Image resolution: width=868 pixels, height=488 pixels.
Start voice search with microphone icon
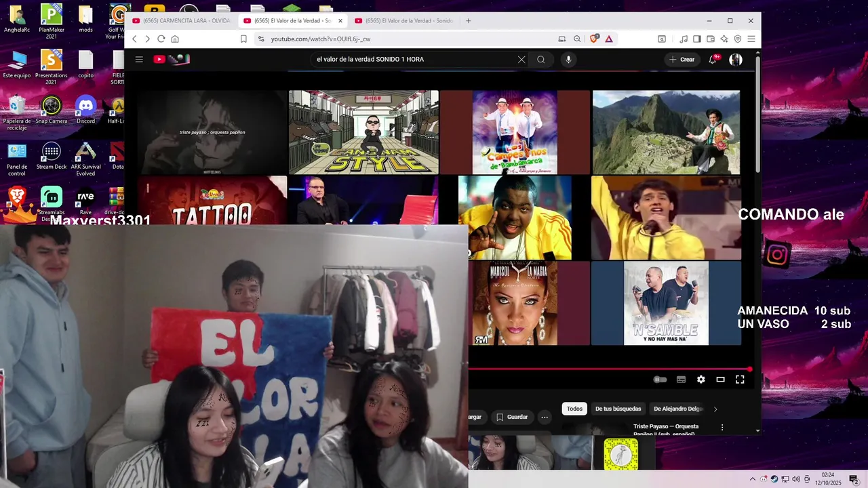pyautogui.click(x=568, y=60)
